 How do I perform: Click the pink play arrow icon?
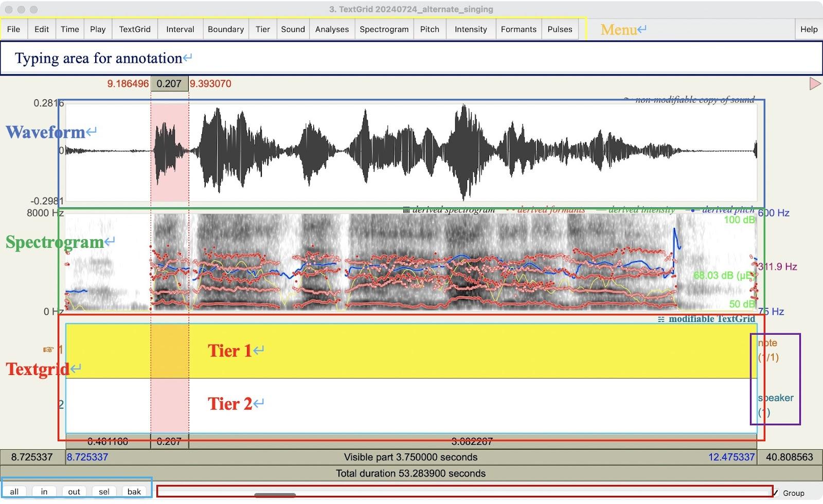(815, 83)
